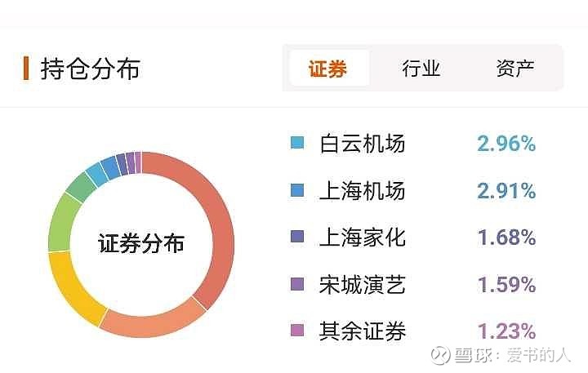The height and width of the screenshot is (373, 588).
Task: Click the 证券分布 chart center label
Action: click(x=141, y=243)
